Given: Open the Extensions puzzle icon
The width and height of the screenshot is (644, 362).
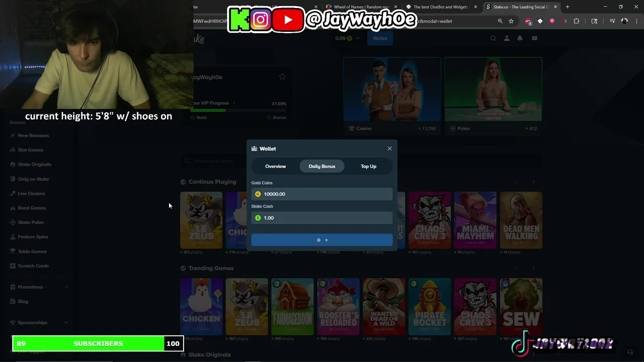Looking at the screenshot, I should (577, 21).
